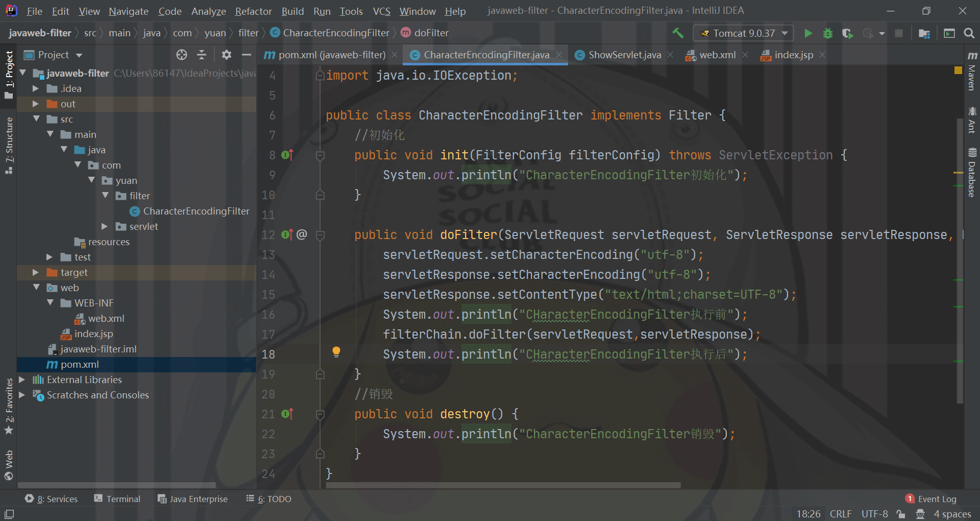This screenshot has height=521, width=980.
Task: Open the Event Log
Action: 931,499
